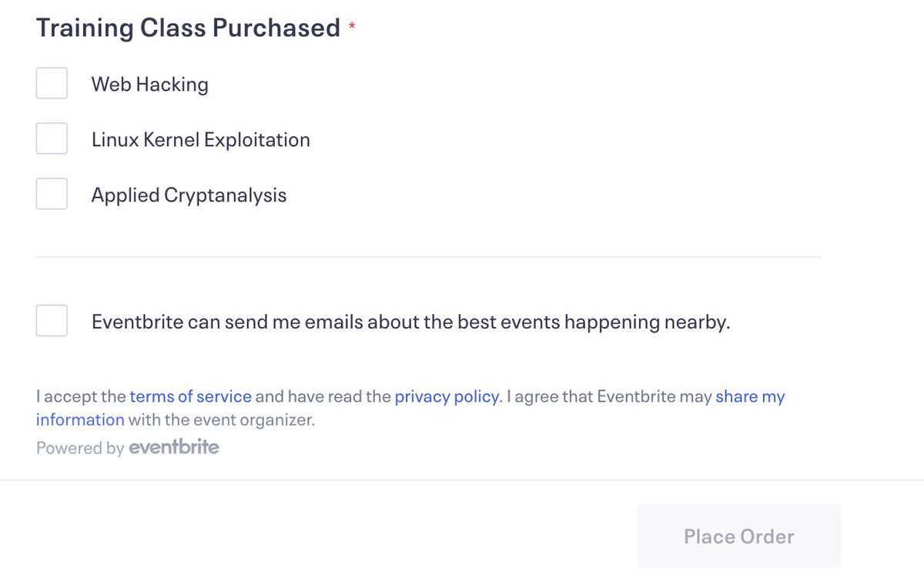
Task: Click the 'I accept the' text
Action: 80,396
